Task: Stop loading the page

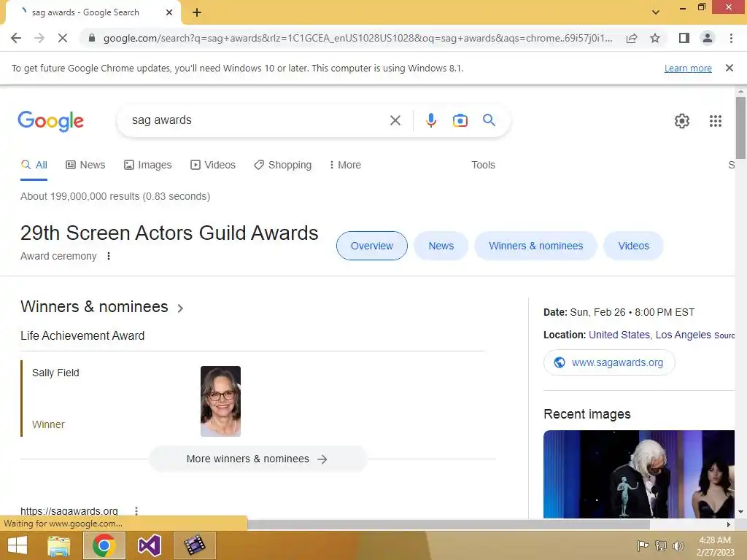Action: tap(63, 38)
